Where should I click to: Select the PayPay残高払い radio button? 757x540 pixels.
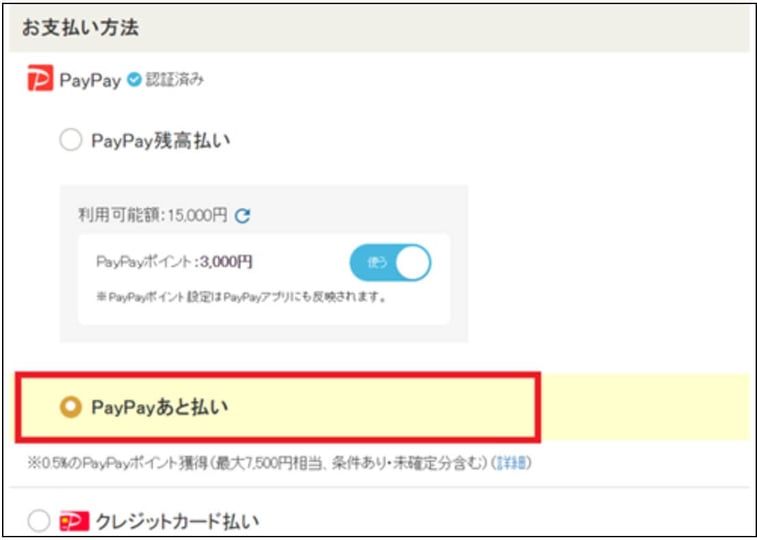point(70,141)
